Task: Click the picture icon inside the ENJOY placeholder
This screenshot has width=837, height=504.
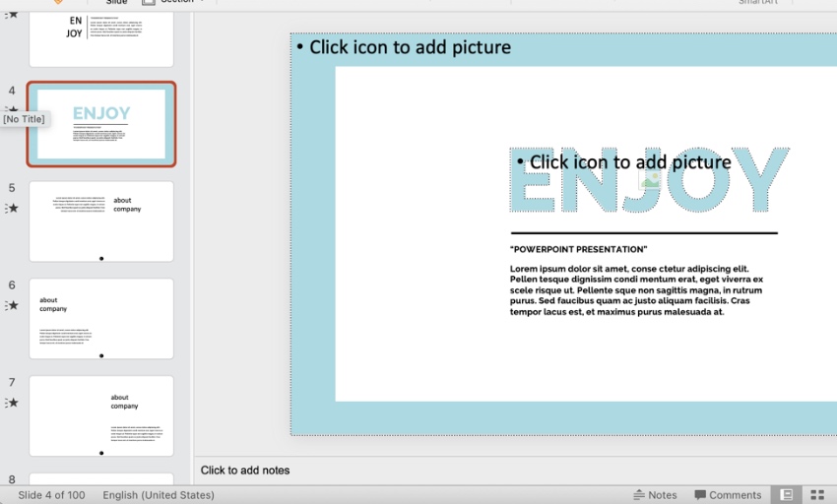Action: [x=650, y=180]
